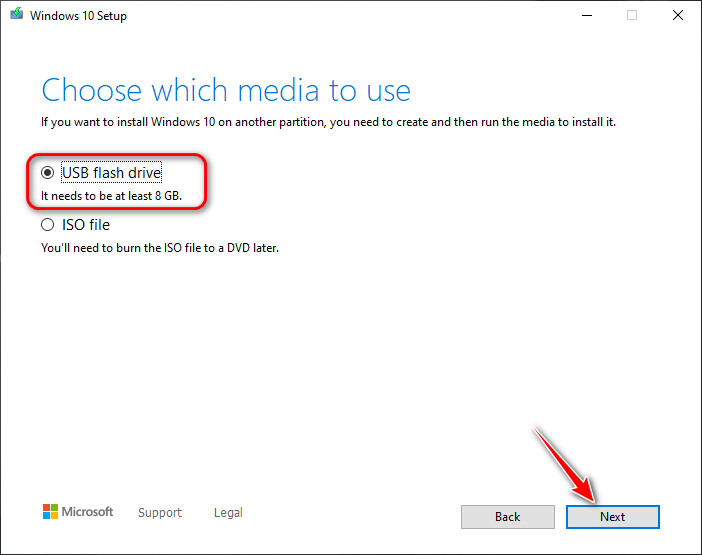The width and height of the screenshot is (702, 555).
Task: Click 'It needs to be at least 8 GB.' text
Action: [x=111, y=196]
